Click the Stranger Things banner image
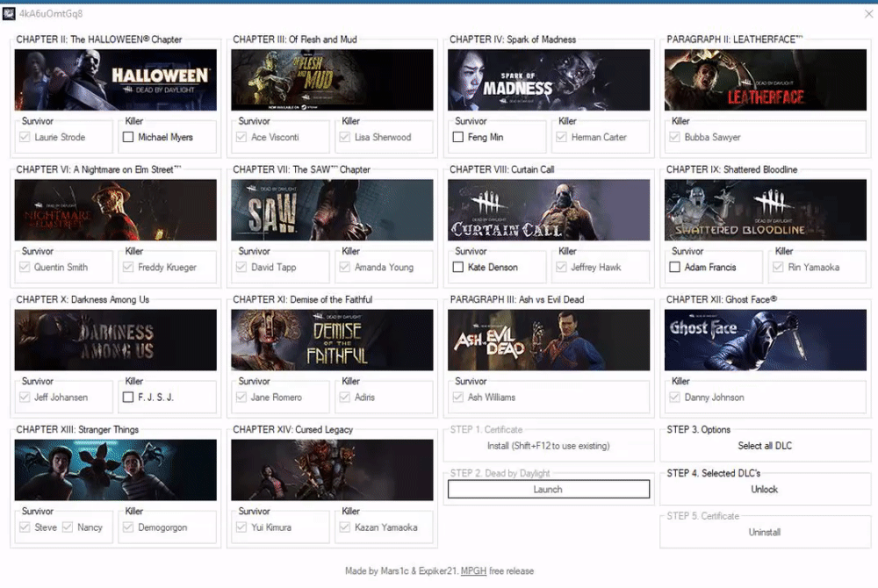The height and width of the screenshot is (588, 878). click(x=115, y=470)
